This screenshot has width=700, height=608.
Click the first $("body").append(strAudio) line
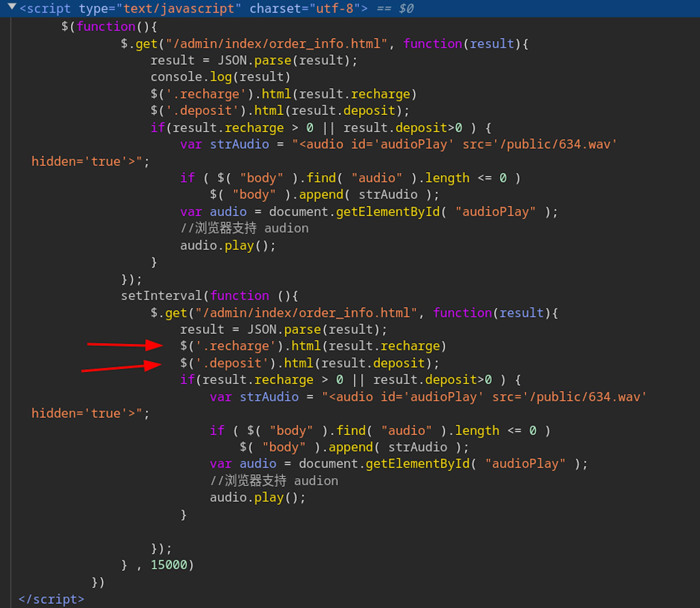click(x=325, y=194)
